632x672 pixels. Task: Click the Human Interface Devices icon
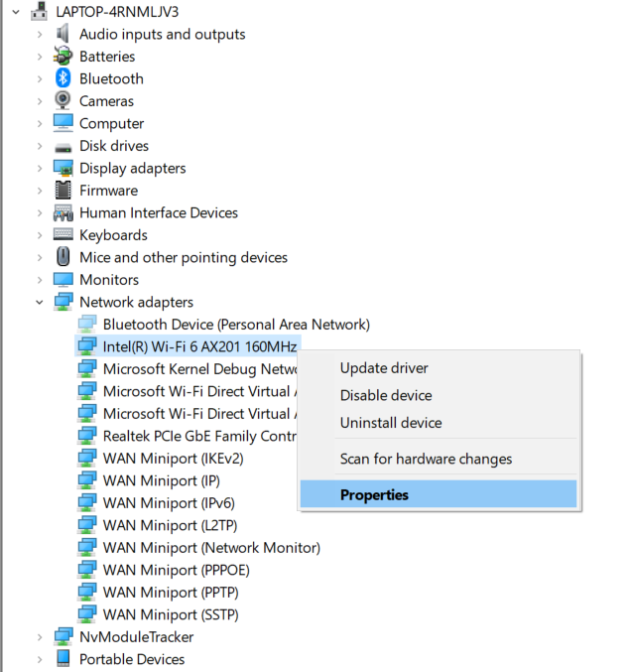pos(63,212)
